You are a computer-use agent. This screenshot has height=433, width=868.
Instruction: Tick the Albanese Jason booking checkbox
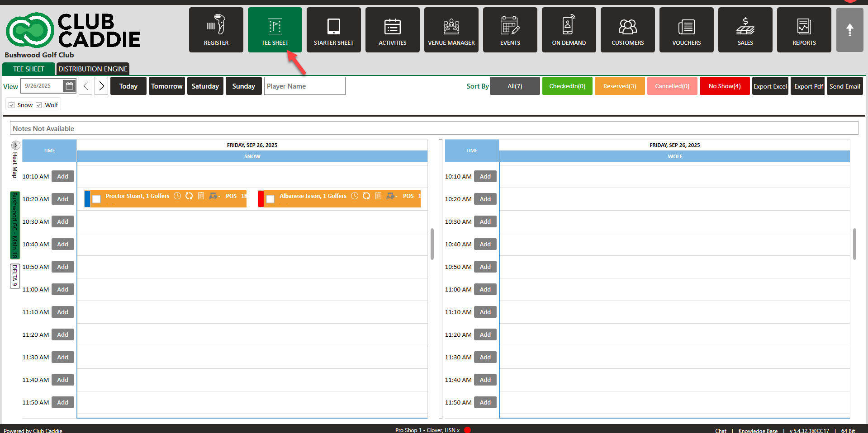point(270,199)
